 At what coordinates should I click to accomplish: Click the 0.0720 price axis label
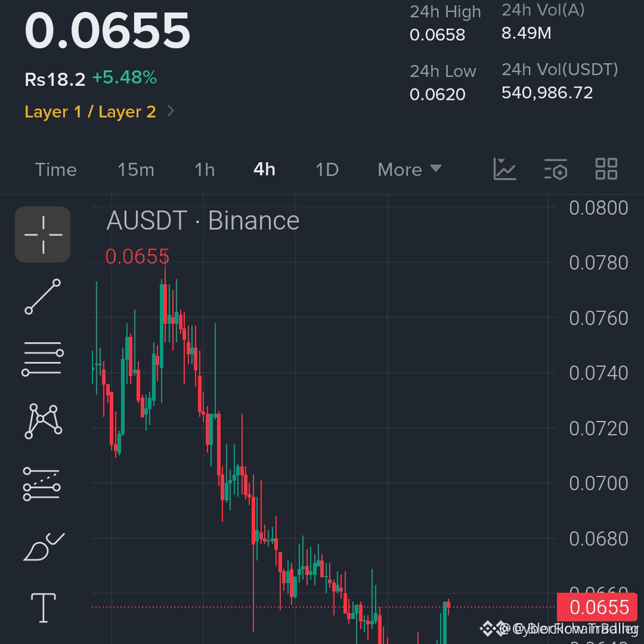(599, 429)
